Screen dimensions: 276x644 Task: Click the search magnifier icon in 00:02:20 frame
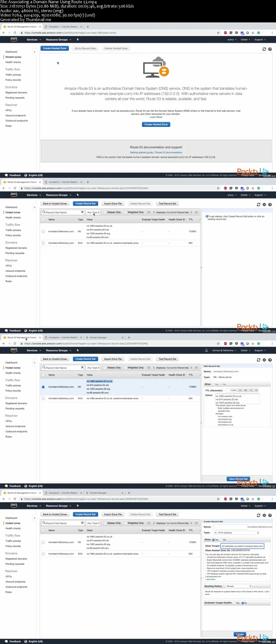(44, 212)
